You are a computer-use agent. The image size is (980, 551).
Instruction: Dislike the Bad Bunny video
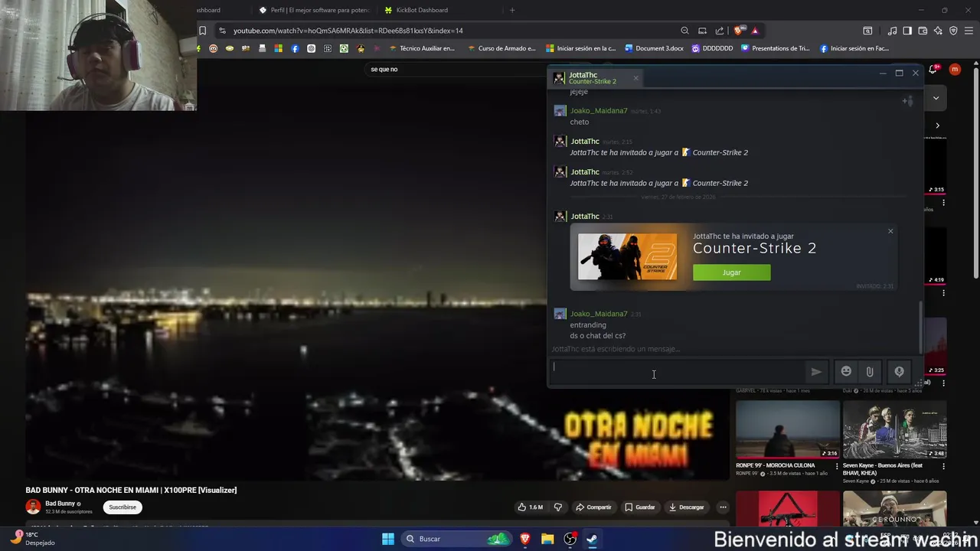(558, 507)
